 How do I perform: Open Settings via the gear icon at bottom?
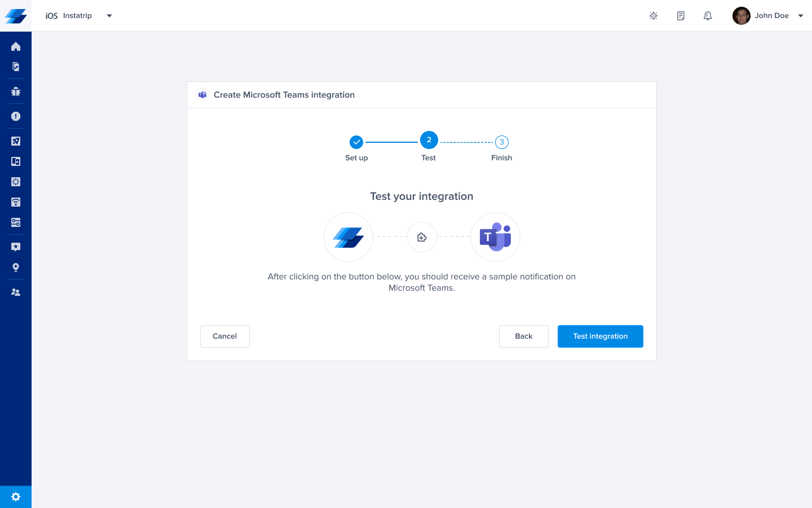tap(15, 496)
